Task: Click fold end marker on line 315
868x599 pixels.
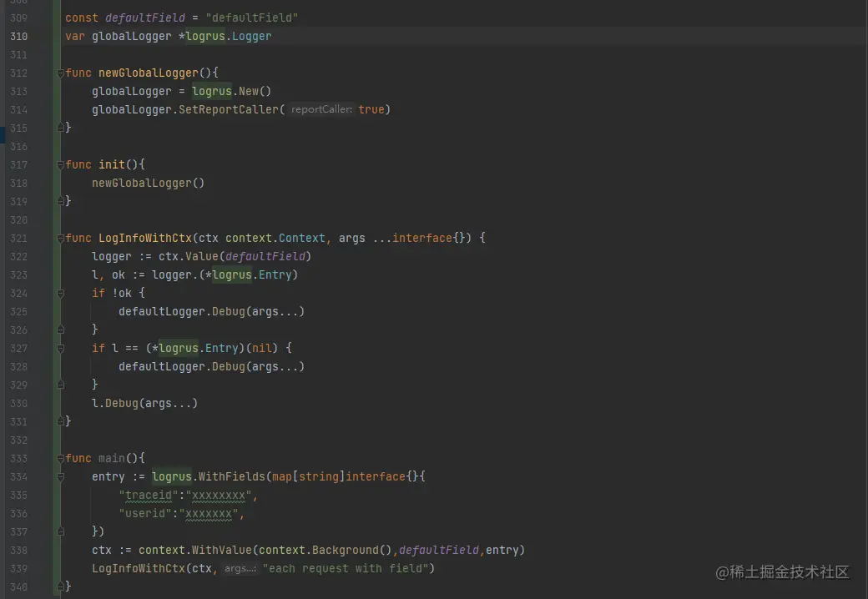Action: click(60, 128)
